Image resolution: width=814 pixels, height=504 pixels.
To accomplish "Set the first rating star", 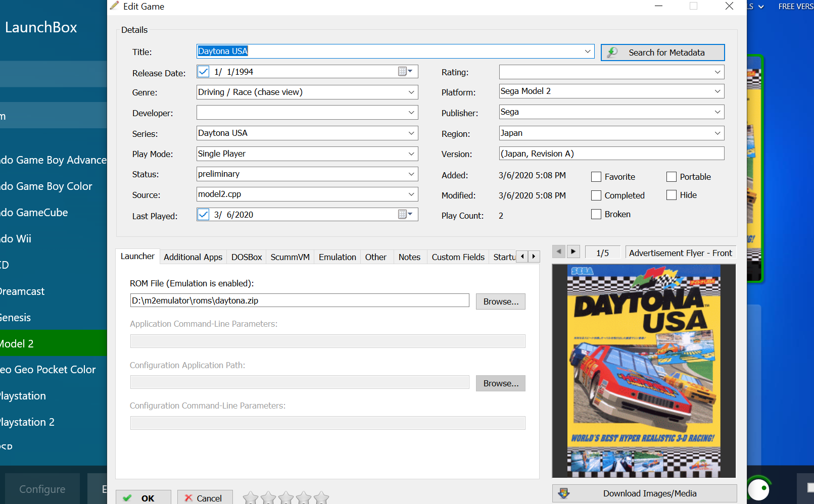I will (251, 498).
